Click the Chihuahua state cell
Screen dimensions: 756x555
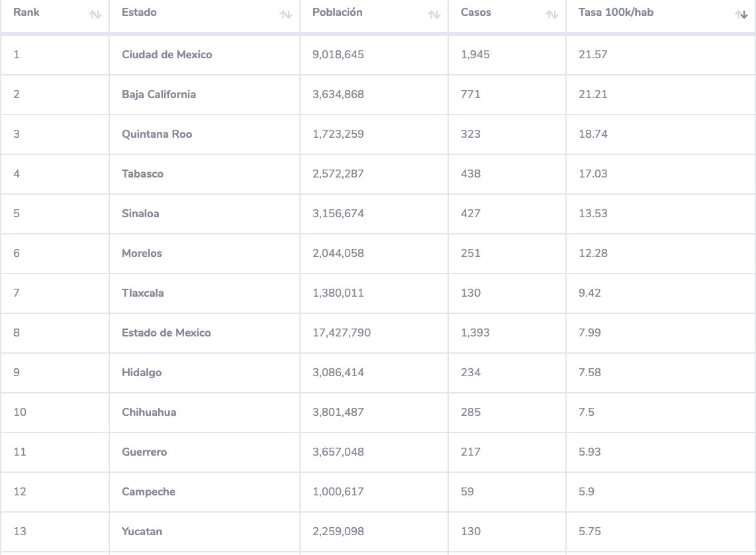tap(149, 413)
